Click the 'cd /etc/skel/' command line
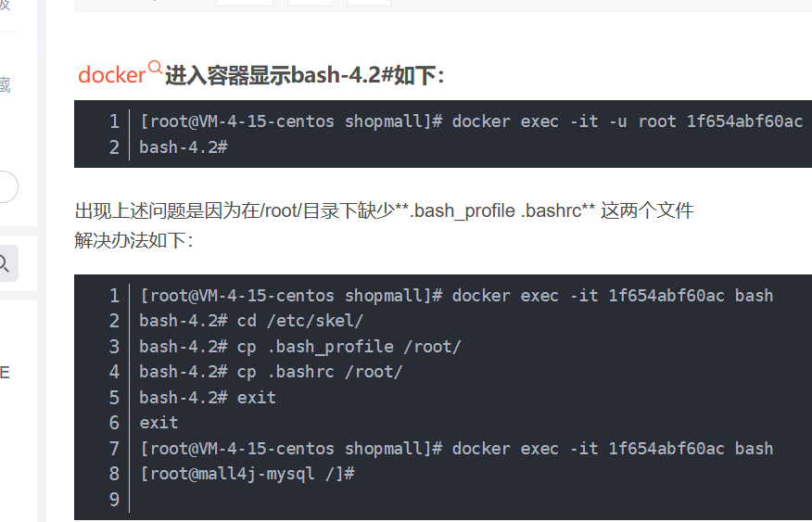Screen dimensions: 812x522 click(251, 321)
